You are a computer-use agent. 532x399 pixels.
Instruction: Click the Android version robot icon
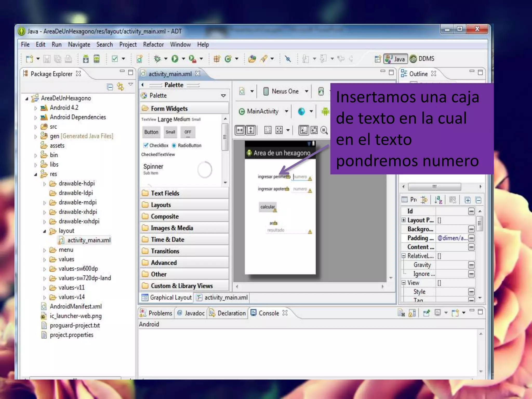click(325, 111)
